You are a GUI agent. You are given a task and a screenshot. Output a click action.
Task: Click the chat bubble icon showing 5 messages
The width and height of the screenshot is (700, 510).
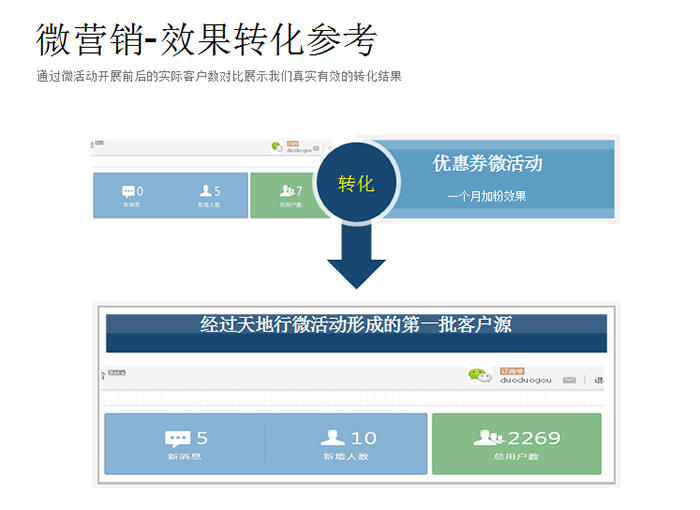tap(178, 438)
